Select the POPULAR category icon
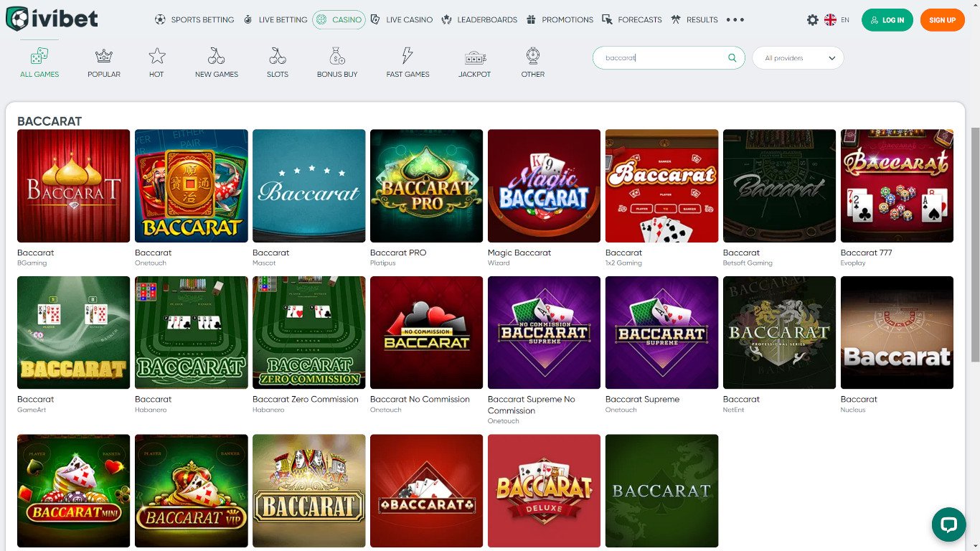This screenshot has height=551, width=980. pos(103,57)
